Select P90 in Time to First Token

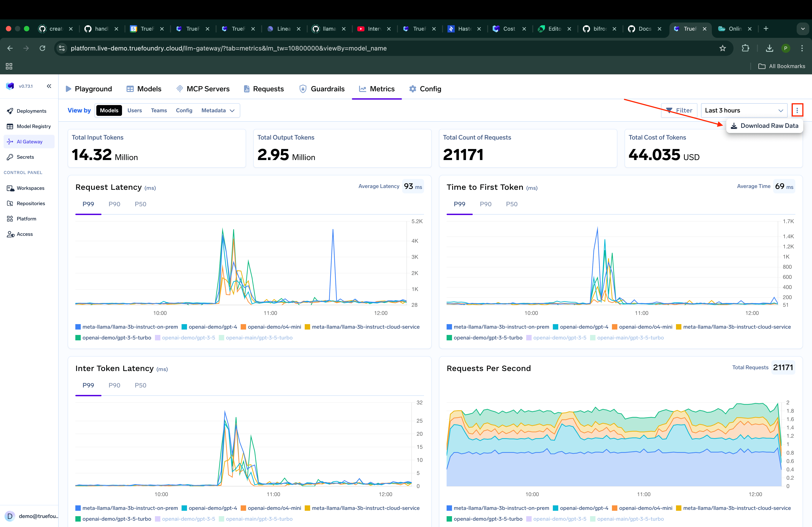(x=485, y=204)
